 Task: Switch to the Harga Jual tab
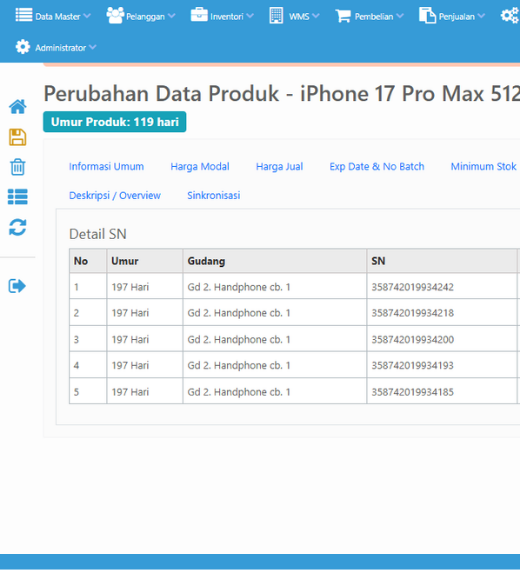coord(279,166)
